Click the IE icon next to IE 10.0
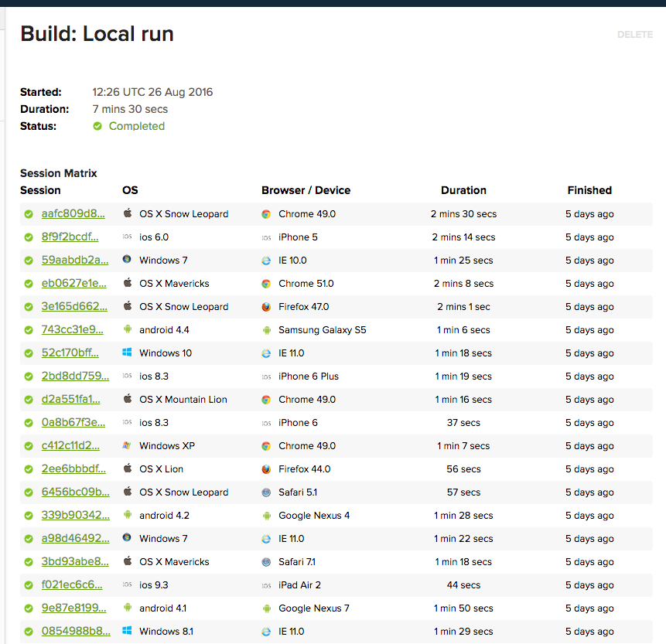Screen dimensions: 666x644 [x=266, y=261]
